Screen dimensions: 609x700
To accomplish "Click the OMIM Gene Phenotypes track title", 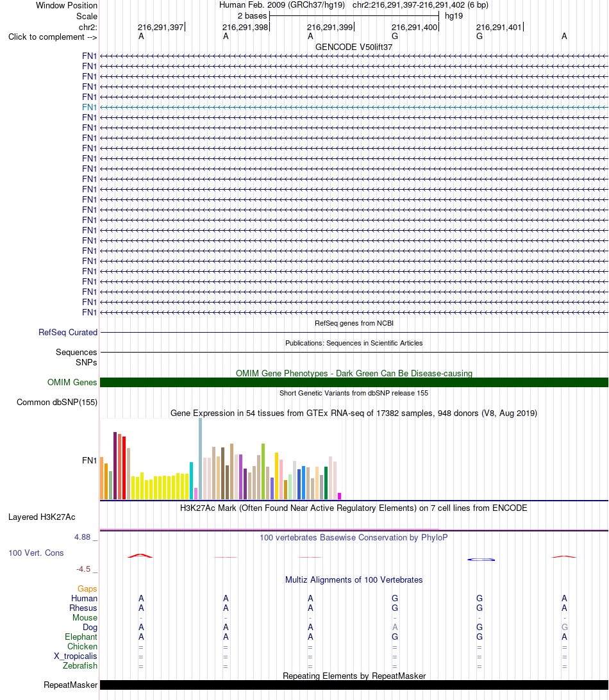I will pos(354,373).
